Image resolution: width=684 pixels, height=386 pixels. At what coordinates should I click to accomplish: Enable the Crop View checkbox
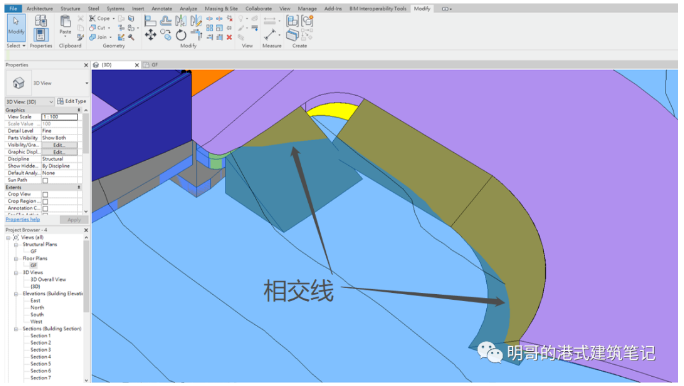tap(45, 195)
